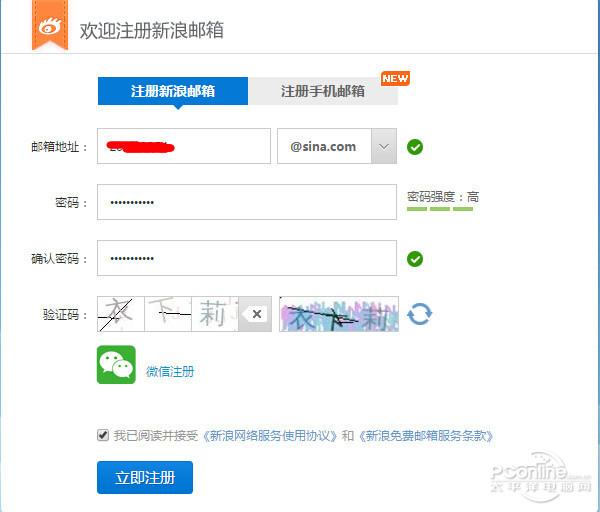600x512 pixels.
Task: Clear captcha input with the X backspace icon
Action: tap(255, 314)
